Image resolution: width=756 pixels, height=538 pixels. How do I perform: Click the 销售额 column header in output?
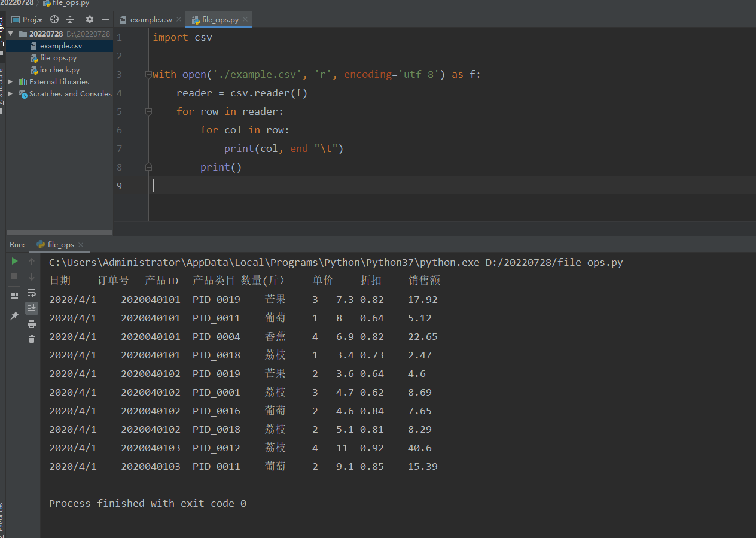tap(424, 281)
